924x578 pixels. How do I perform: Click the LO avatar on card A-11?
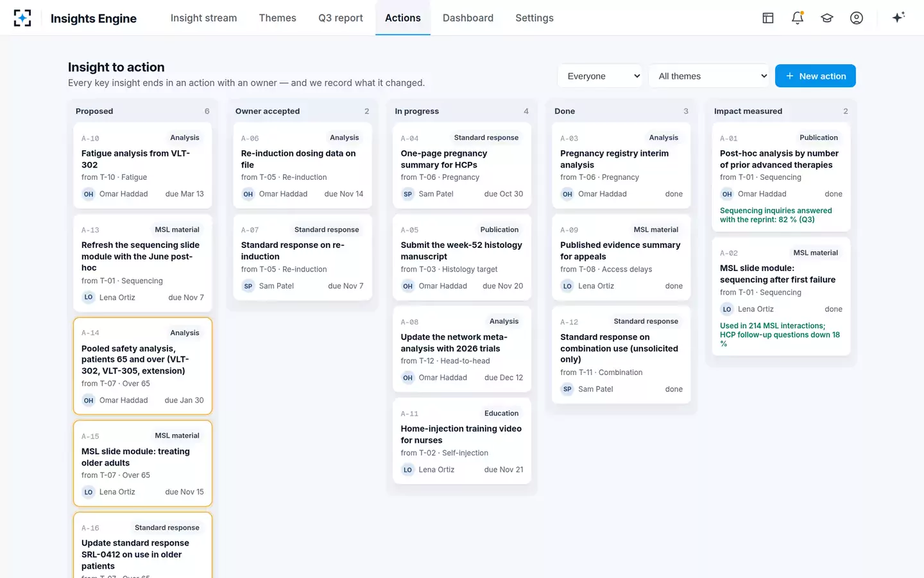(407, 470)
